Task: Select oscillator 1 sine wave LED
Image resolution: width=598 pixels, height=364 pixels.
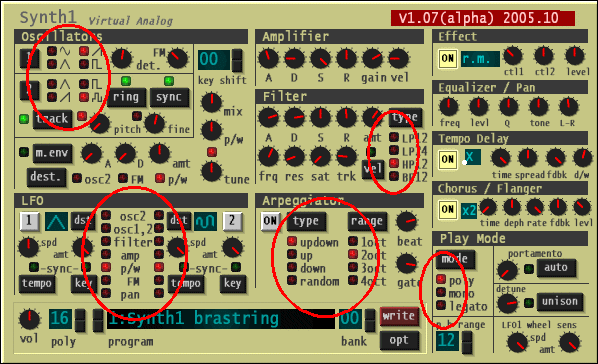Action: tap(52, 51)
